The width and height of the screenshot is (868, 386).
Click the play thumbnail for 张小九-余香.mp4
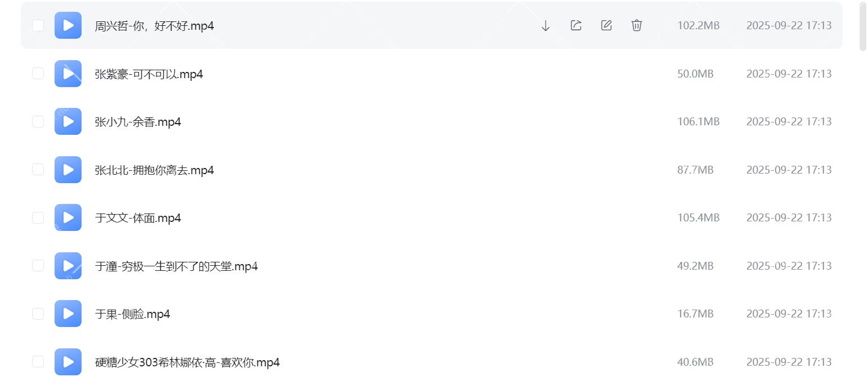(x=68, y=121)
